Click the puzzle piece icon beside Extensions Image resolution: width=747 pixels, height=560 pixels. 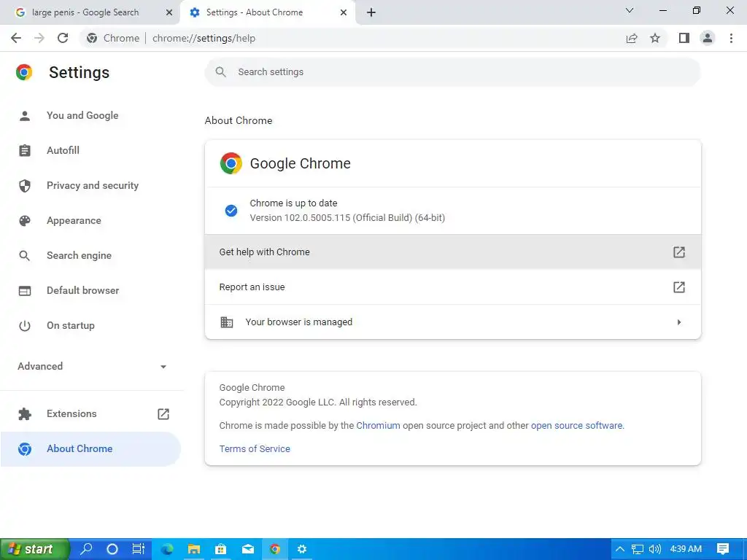25,414
